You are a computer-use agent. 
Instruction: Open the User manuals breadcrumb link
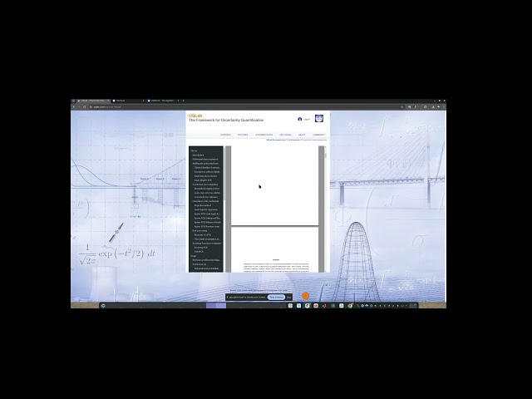(x=294, y=140)
